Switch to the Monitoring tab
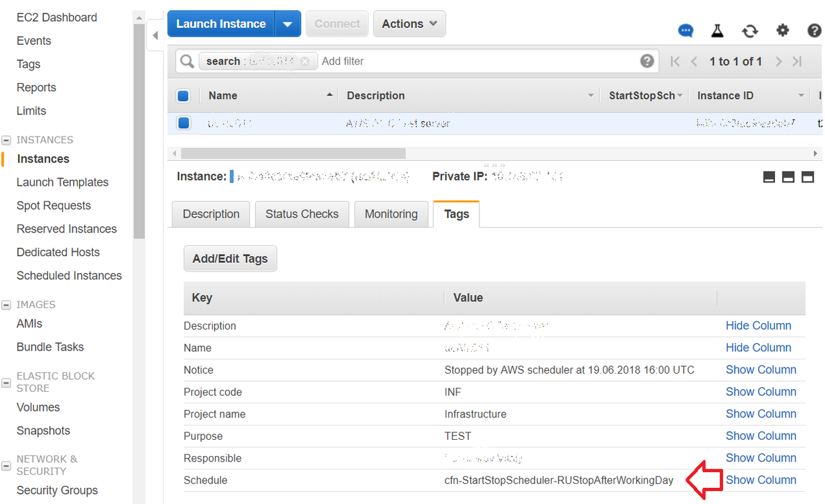This screenshot has height=504, width=825. (391, 214)
